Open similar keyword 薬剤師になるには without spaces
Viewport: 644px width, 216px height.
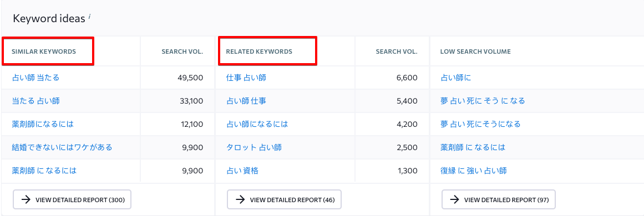[43, 124]
